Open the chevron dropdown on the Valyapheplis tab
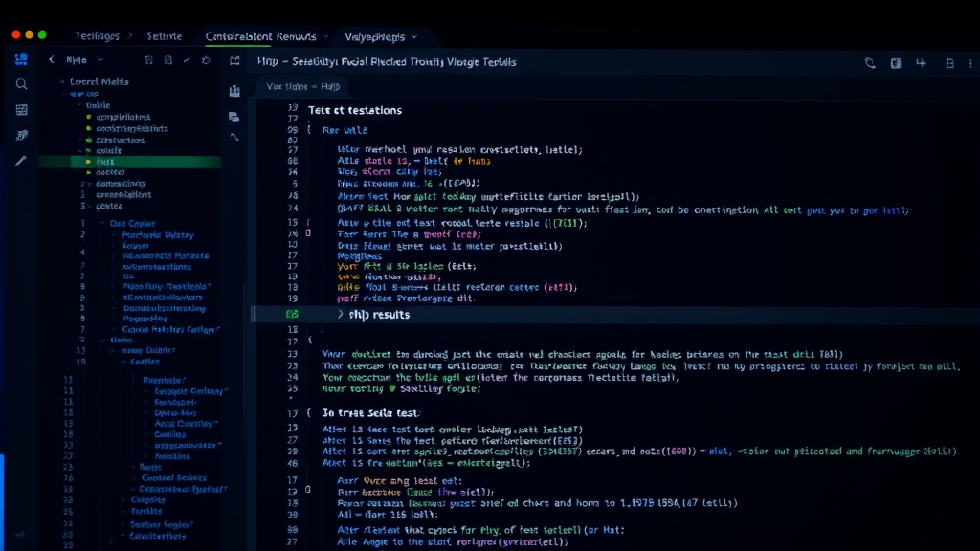Screen dimensions: 980x551 (x=415, y=37)
